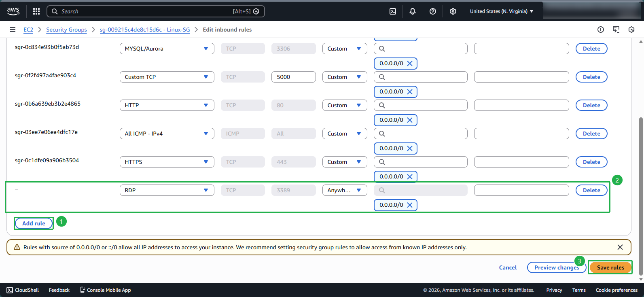Image resolution: width=644 pixels, height=297 pixels.
Task: Delete the HTTP rule
Action: pos(591,105)
